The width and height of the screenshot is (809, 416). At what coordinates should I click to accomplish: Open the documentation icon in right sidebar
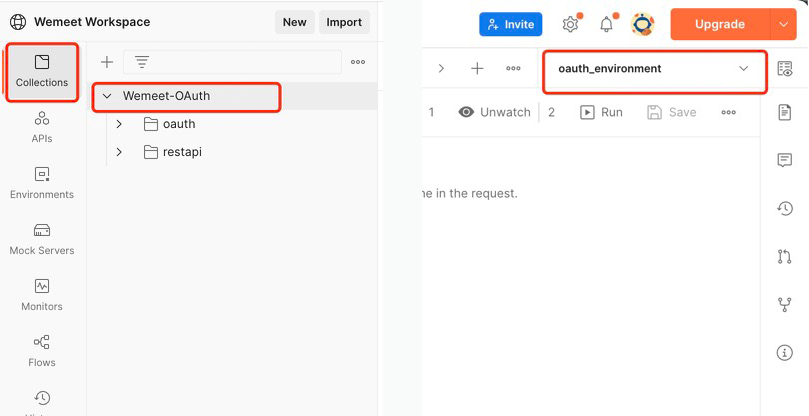(x=785, y=111)
